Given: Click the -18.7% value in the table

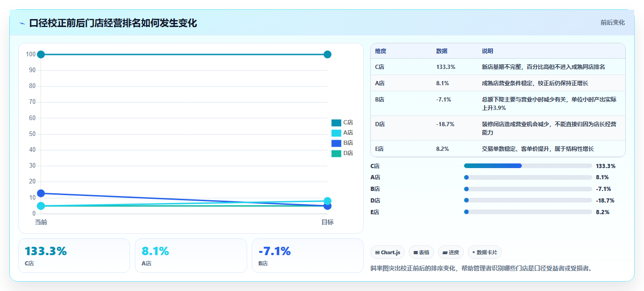Looking at the screenshot, I should point(445,124).
